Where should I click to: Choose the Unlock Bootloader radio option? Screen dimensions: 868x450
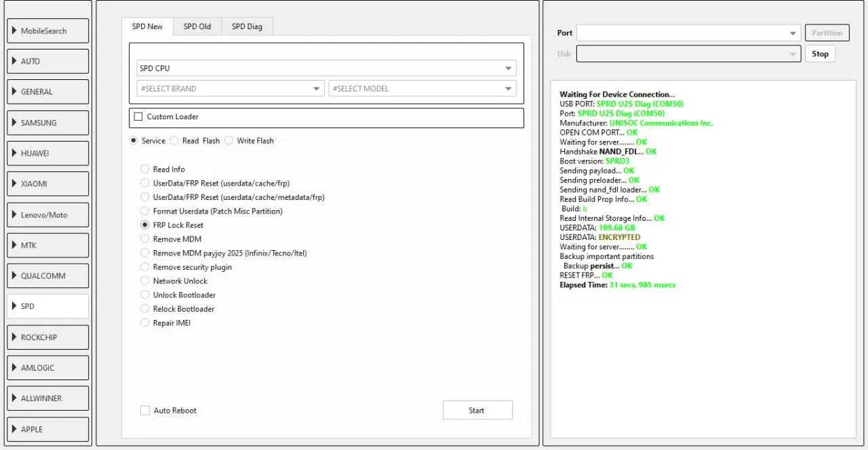144,295
